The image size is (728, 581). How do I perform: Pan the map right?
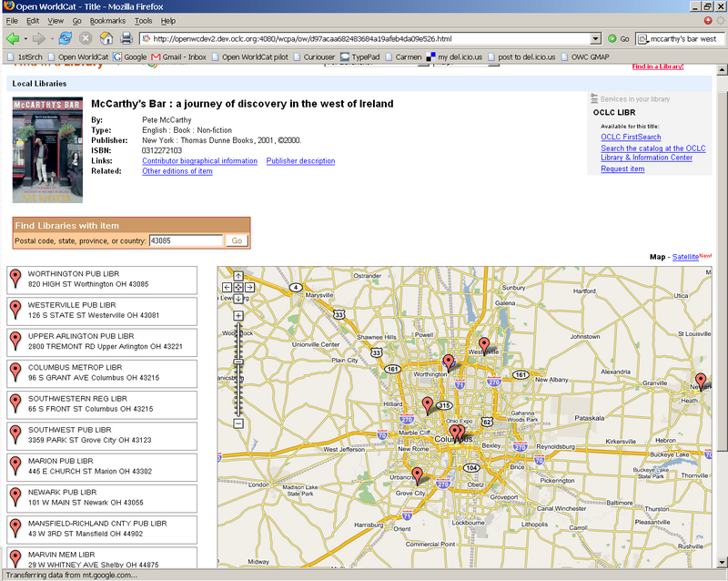coord(249,287)
